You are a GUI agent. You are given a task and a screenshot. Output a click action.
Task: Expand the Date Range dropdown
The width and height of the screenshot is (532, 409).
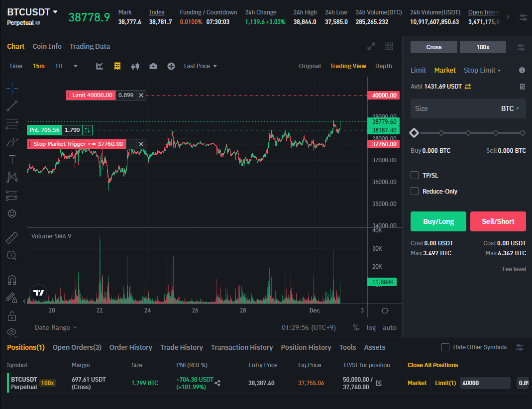[x=56, y=327]
